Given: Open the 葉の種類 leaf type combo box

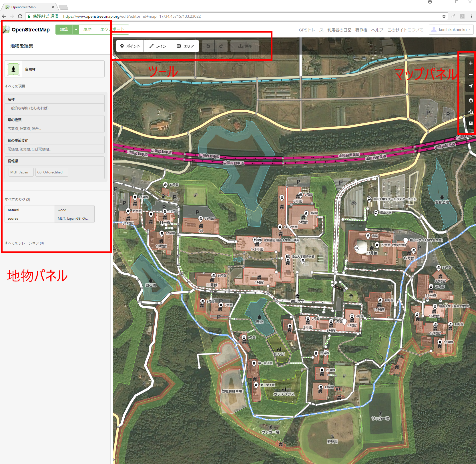Looking at the screenshot, I should point(55,129).
